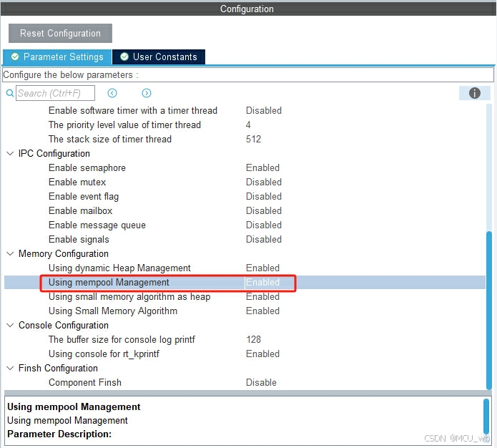Image resolution: width=497 pixels, height=448 pixels.
Task: Select the 'Enable signals' row label
Action: pos(79,239)
